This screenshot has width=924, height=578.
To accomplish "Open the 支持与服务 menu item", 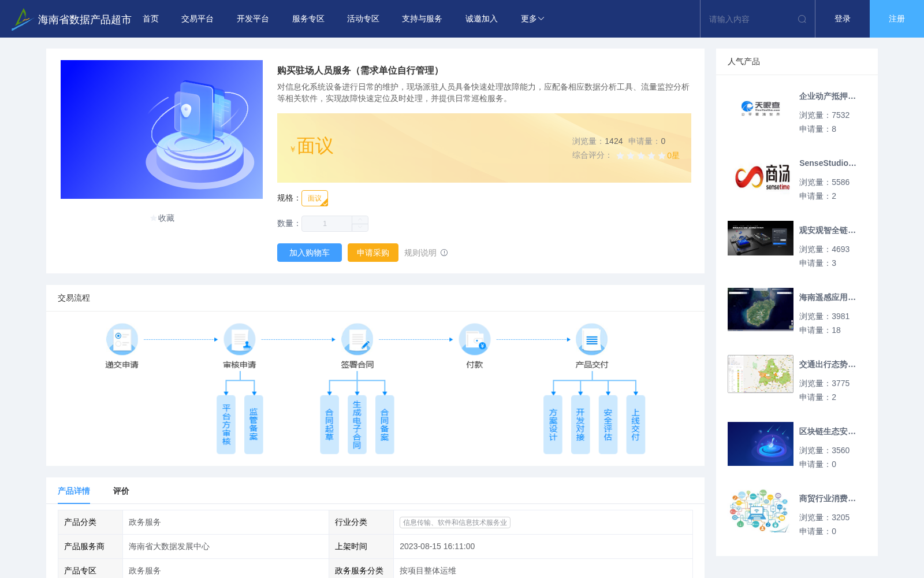I will [422, 19].
